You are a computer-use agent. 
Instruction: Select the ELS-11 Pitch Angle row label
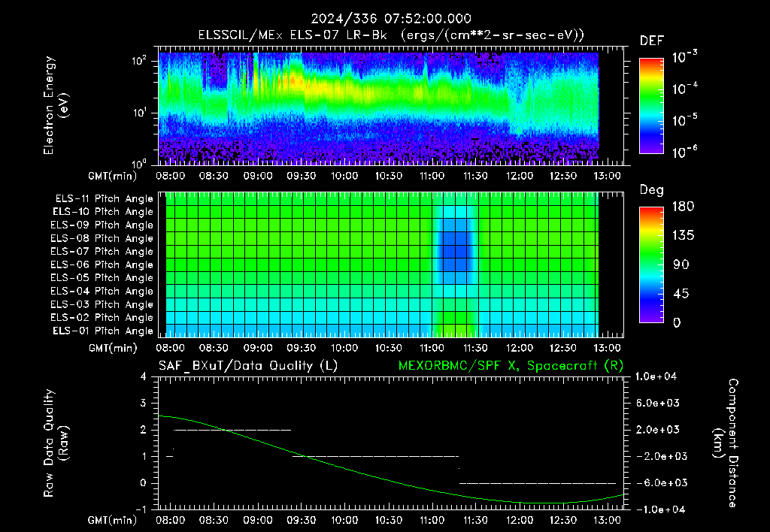point(104,199)
